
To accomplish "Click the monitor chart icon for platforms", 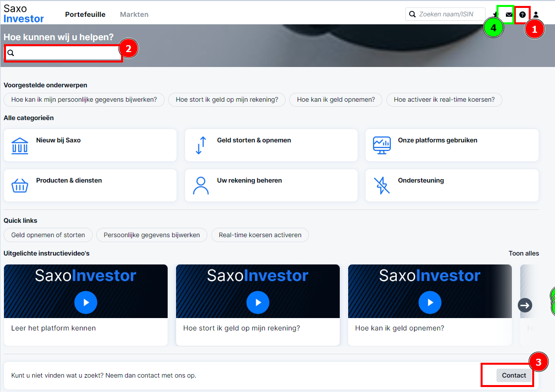I will (381, 145).
